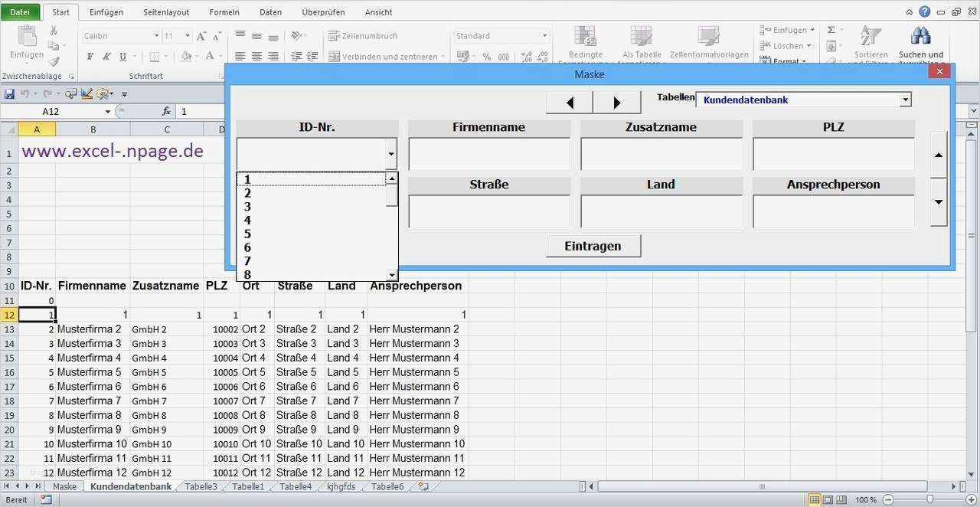The height and width of the screenshot is (507, 980).
Task: Open the Name Box A12 dropdown arrow
Action: click(x=107, y=111)
